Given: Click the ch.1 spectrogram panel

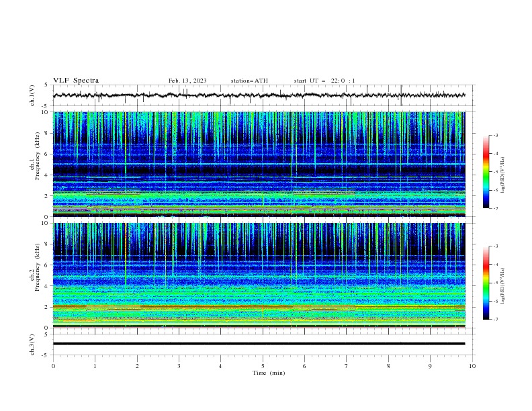Looking at the screenshot, I should (259, 164).
